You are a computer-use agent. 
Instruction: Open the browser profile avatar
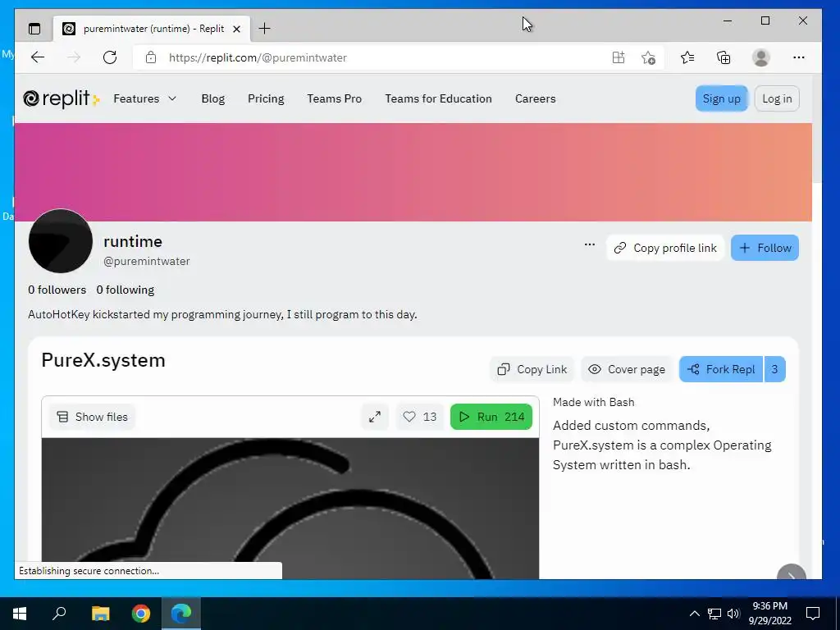[x=760, y=57]
